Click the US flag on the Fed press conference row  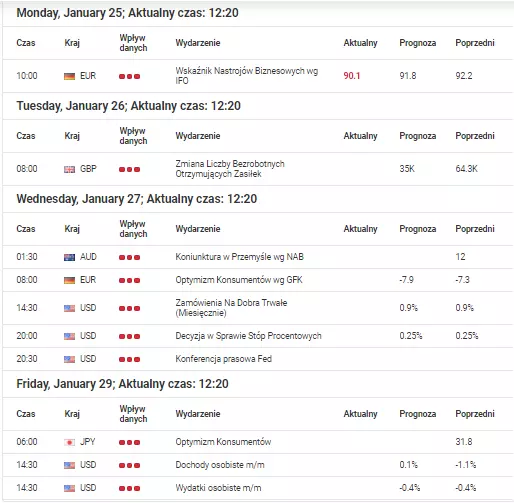(x=69, y=359)
